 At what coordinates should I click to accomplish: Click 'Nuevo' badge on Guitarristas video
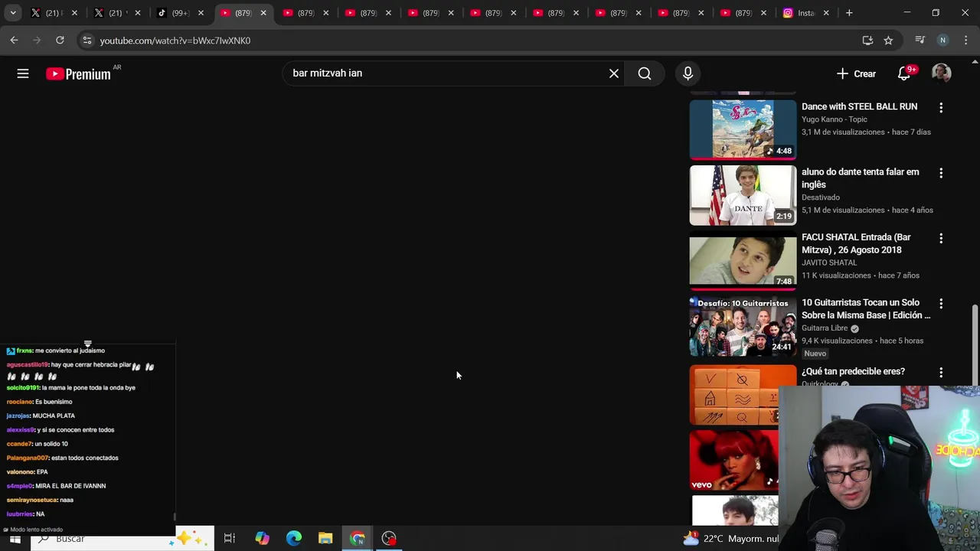click(815, 354)
